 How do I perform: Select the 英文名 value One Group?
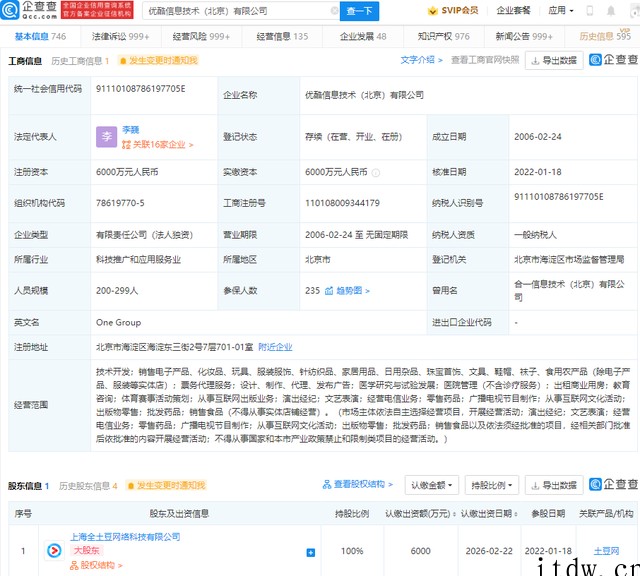(x=118, y=322)
